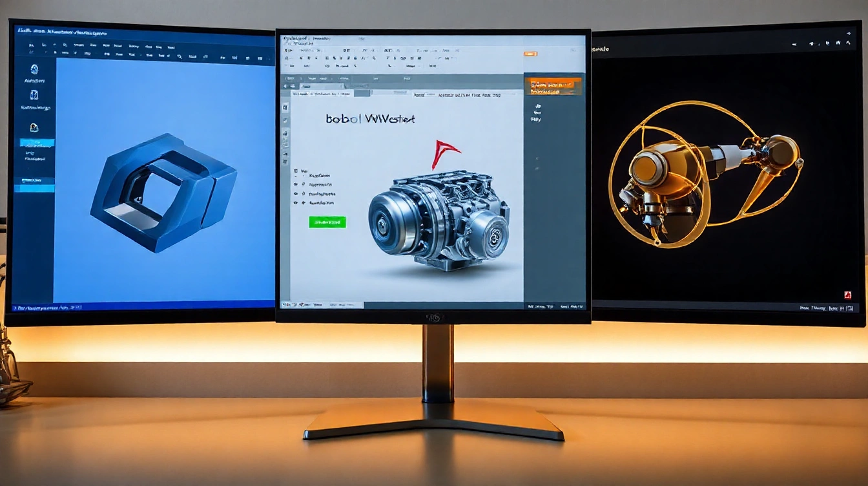The height and width of the screenshot is (486, 868).
Task: Select the highlighted light-blue item in left sidebar
Action: pos(37,142)
